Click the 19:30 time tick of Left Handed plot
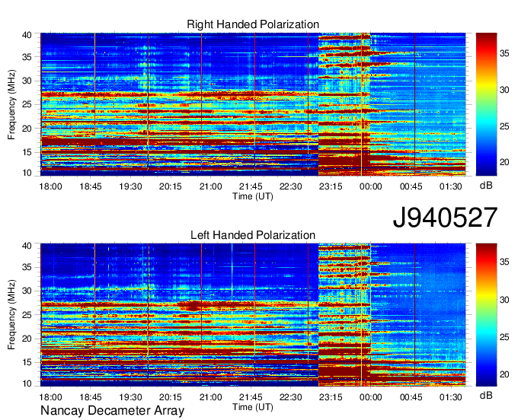The image size is (518, 420). click(x=130, y=397)
